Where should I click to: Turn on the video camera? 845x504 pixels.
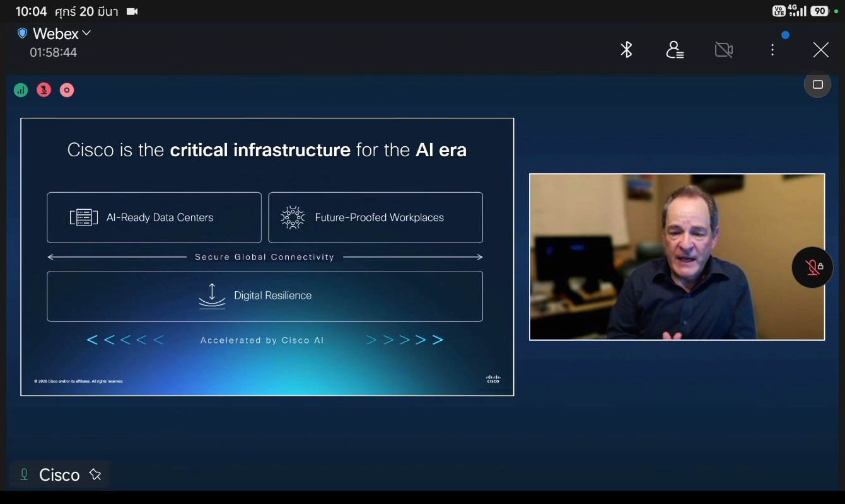723,50
